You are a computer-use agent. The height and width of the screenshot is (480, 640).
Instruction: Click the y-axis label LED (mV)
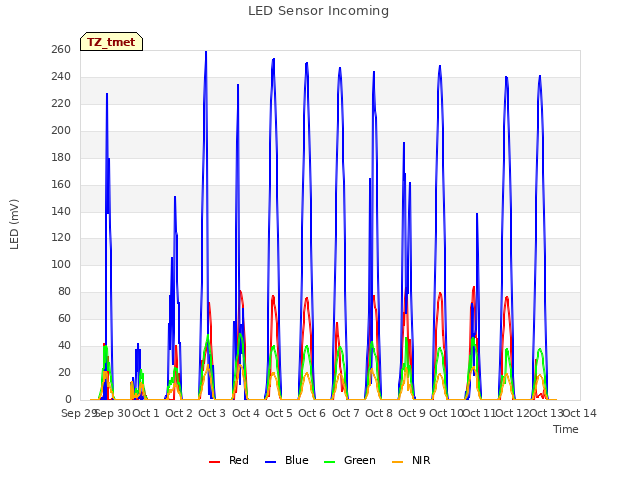coord(14,224)
